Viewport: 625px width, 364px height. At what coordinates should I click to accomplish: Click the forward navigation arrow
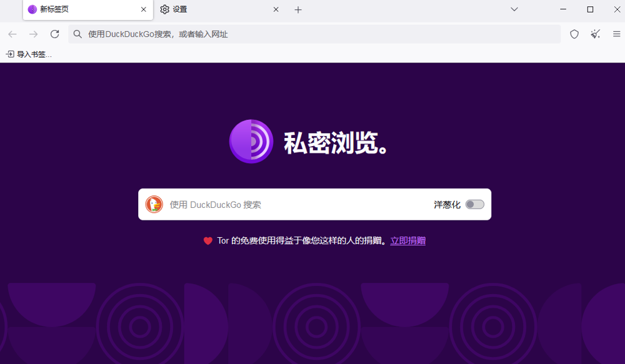coord(34,34)
